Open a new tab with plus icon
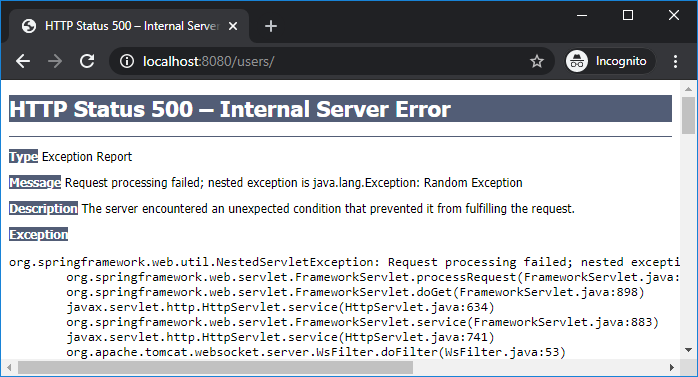Image resolution: width=698 pixels, height=377 pixels. 271,26
